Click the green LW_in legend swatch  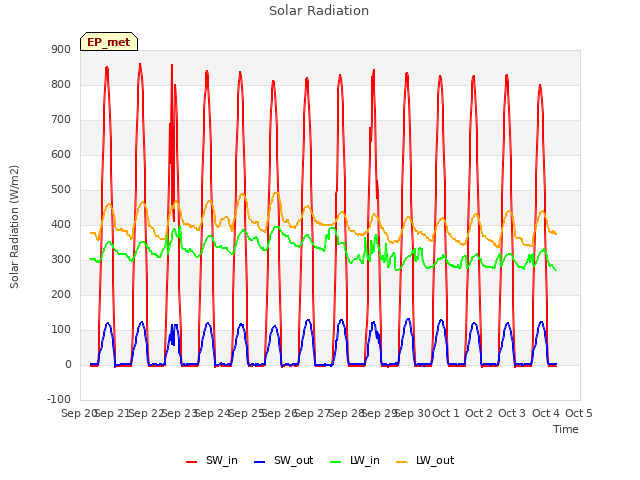coord(335,462)
